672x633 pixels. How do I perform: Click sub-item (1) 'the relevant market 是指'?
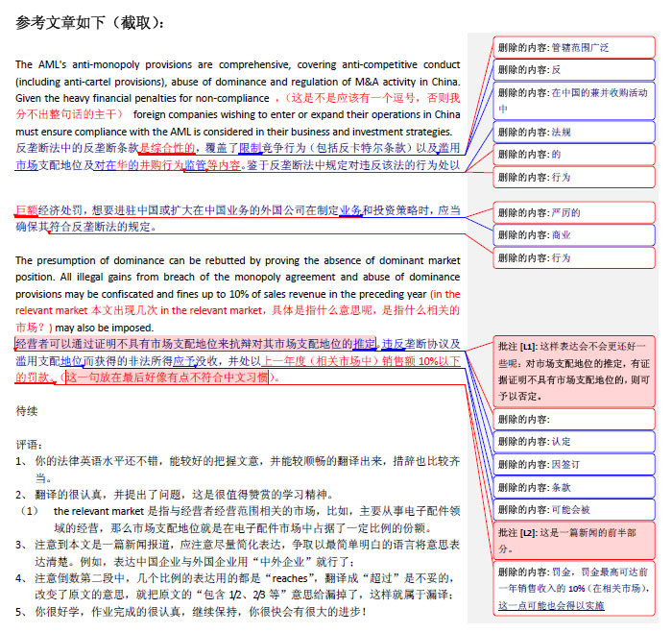point(237,520)
